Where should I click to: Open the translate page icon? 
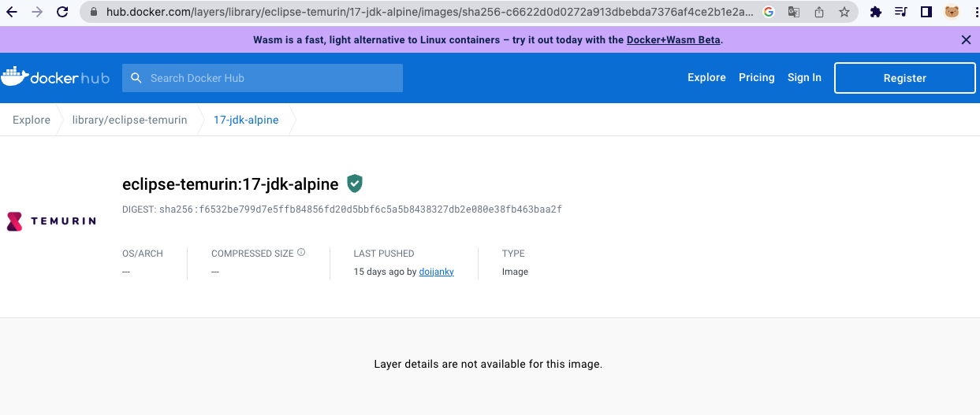coord(794,12)
